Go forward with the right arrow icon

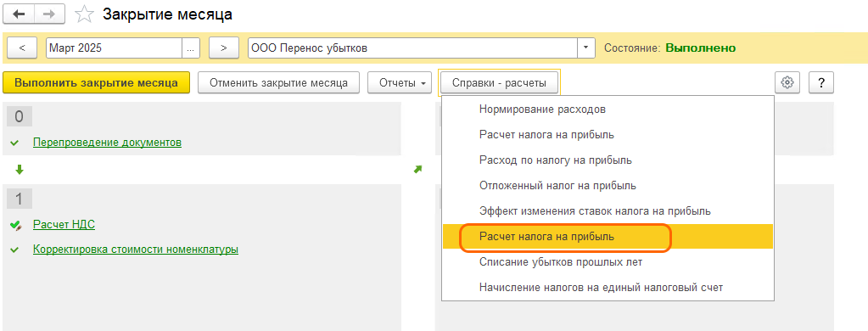pos(50,14)
